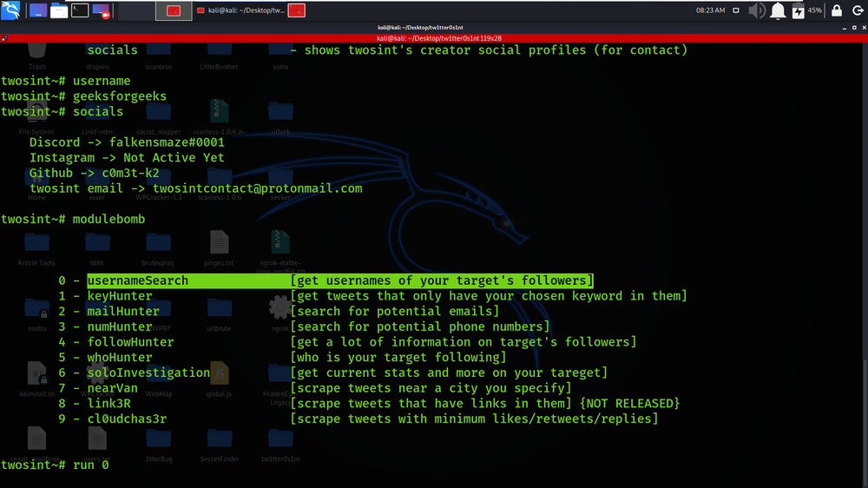The width and height of the screenshot is (868, 488).
Task: Maximize the terminal window
Action: [x=854, y=27]
